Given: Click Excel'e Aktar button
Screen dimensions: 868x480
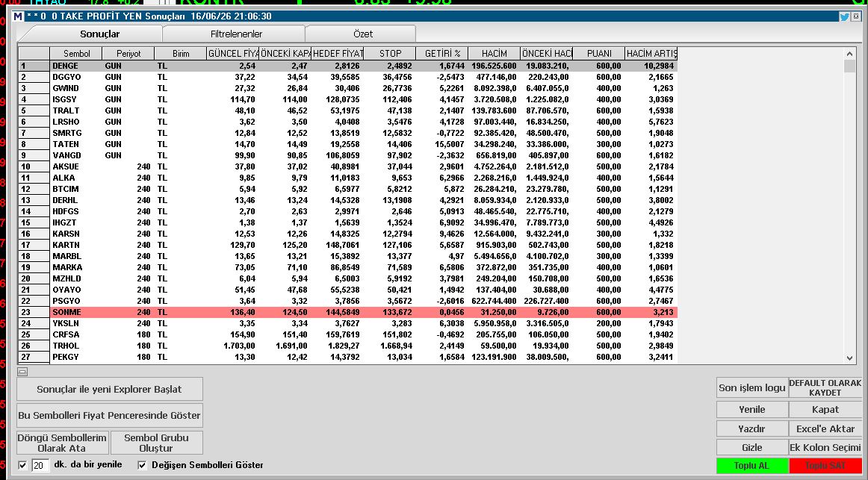Looking at the screenshot, I should 825,428.
